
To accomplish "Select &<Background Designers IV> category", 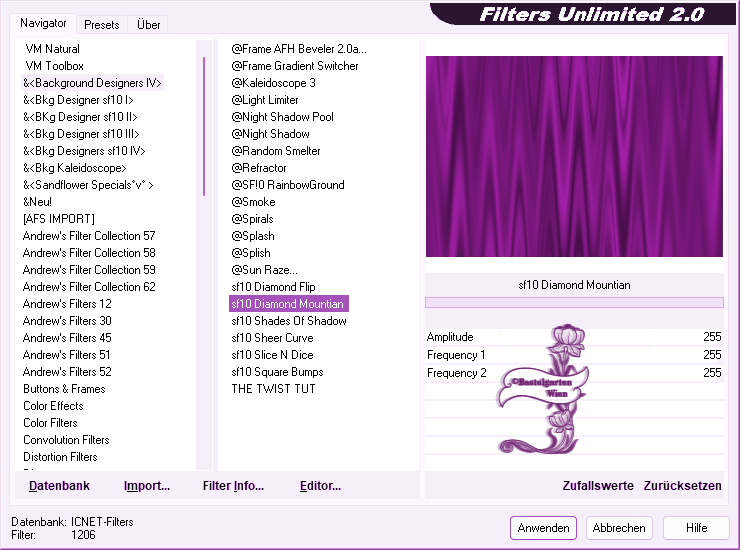I will click(x=92, y=83).
